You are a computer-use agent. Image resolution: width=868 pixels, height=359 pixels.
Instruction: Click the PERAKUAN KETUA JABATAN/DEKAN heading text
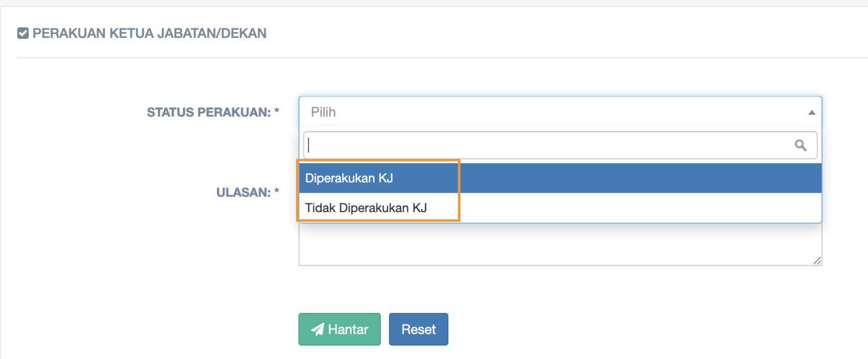[149, 34]
